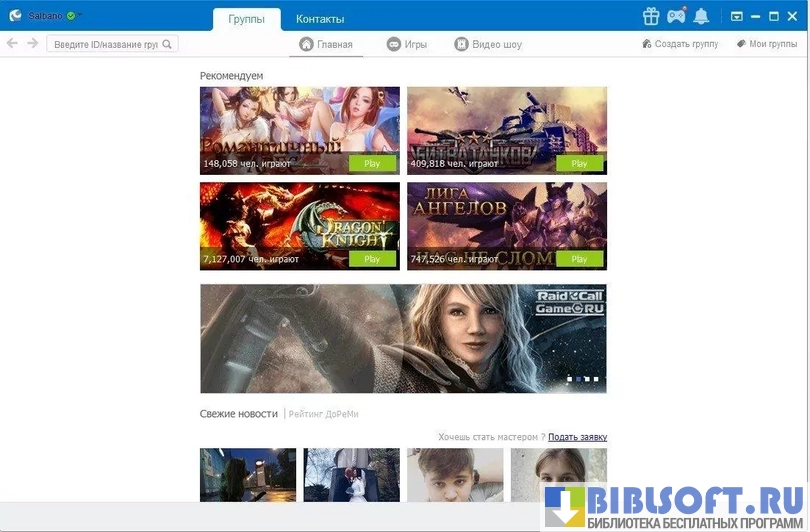Open the title bar dropdown menu button
The width and height of the screenshot is (810, 532).
point(736,16)
